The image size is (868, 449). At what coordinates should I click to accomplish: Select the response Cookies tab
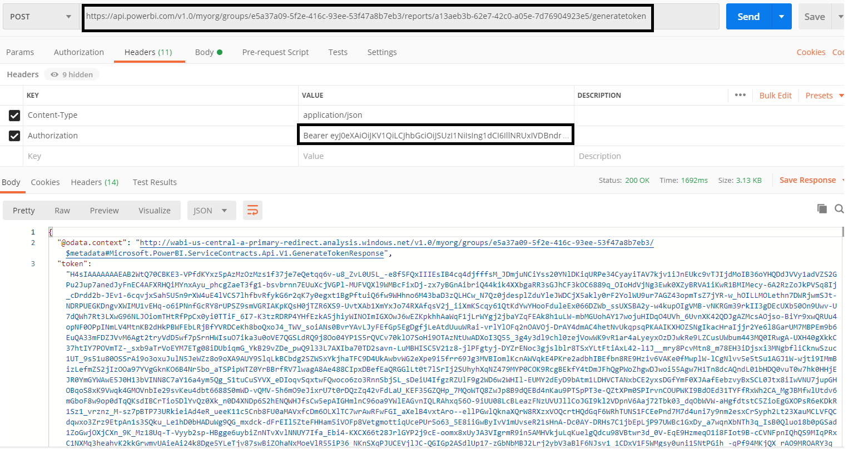45,182
